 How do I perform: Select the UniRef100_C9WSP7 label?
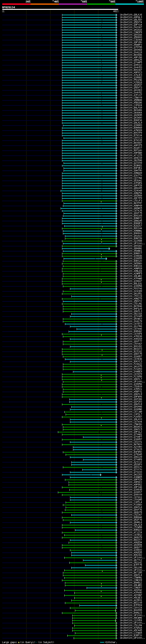tap(131, 588)
